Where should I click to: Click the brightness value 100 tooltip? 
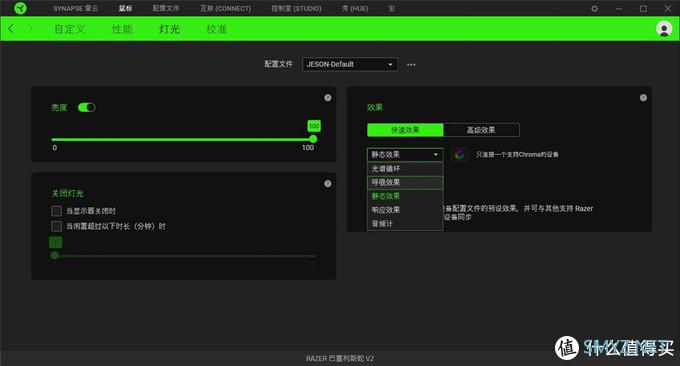point(314,126)
